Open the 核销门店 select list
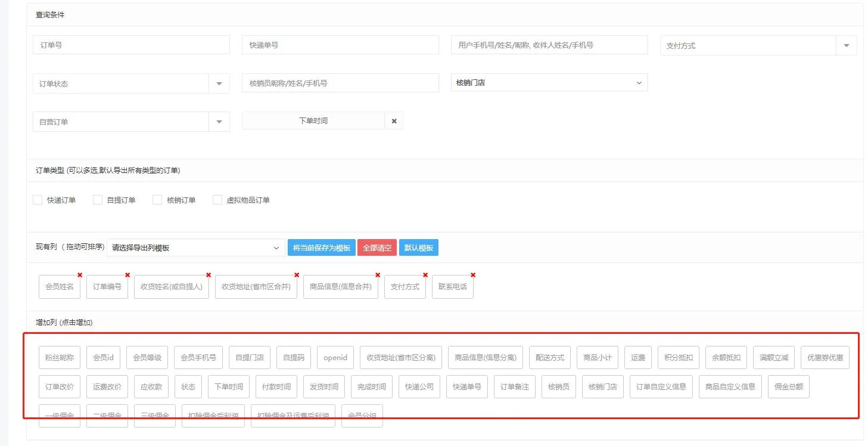Screen dimensions: 868x446 pyautogui.click(x=549, y=83)
